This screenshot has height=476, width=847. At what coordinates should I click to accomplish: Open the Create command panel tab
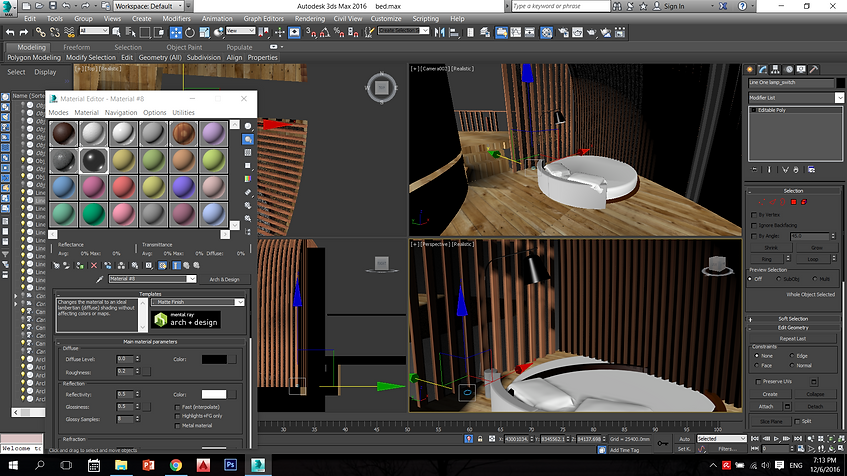[x=750, y=70]
